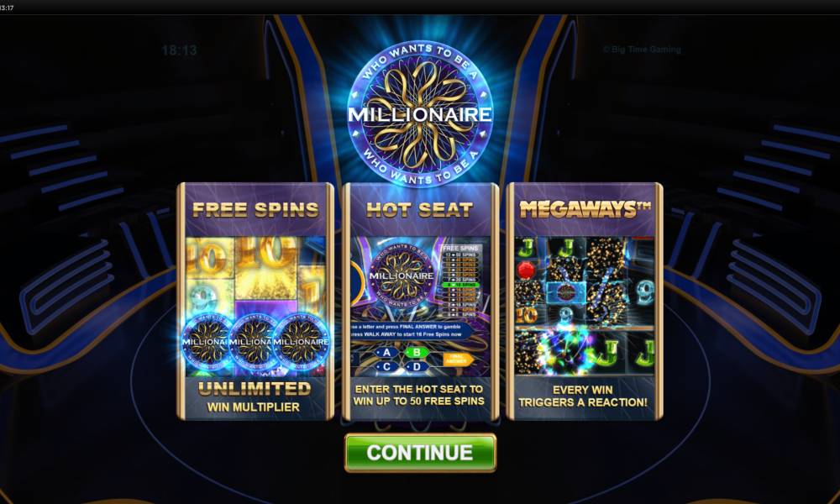Click the green CONTINUE button
The width and height of the screenshot is (840, 504).
point(420,453)
